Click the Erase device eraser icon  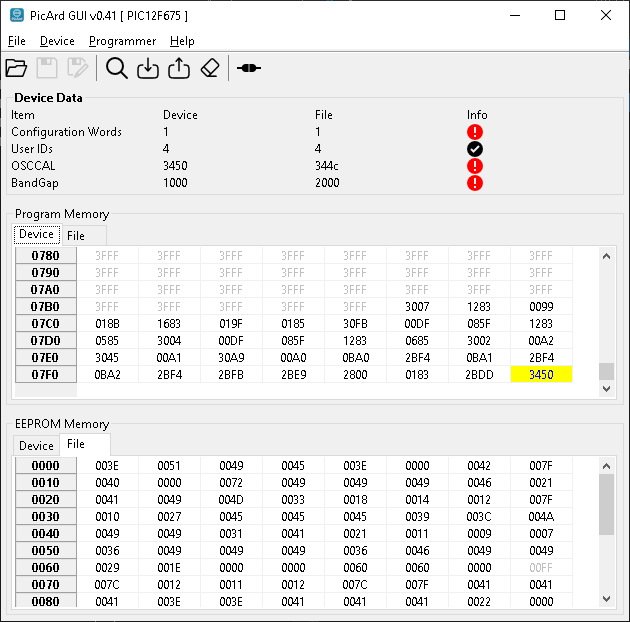tap(210, 68)
